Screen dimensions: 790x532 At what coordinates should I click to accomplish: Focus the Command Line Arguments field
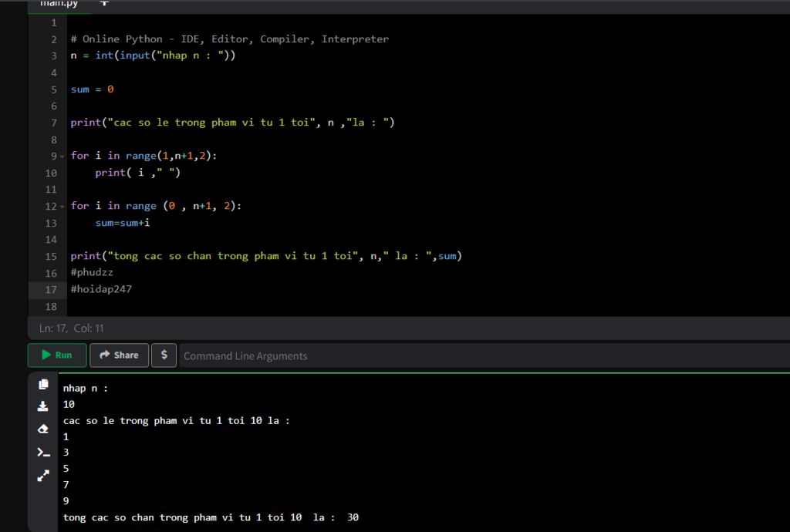click(484, 356)
